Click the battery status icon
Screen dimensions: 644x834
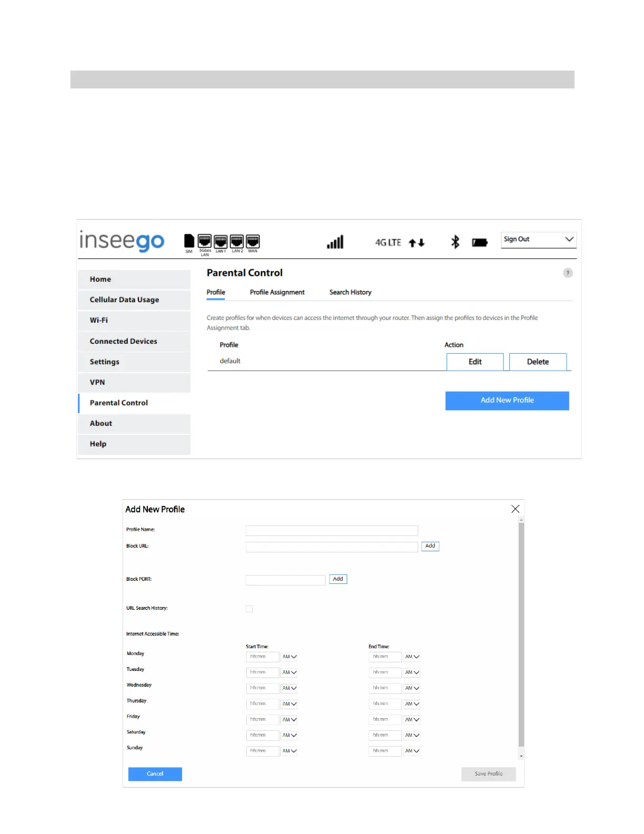click(479, 243)
